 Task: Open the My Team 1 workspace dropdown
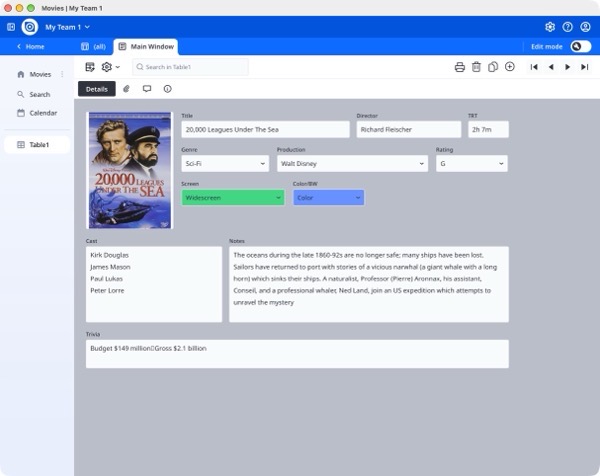pos(67,27)
